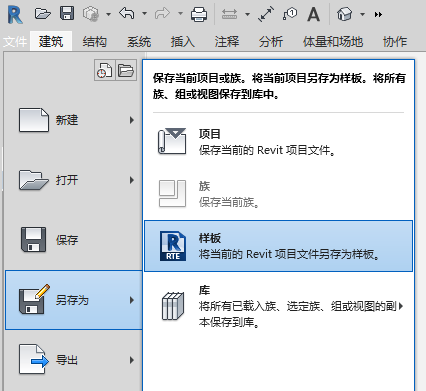Screen dimensions: 426x391
Task: Select 项目 to save Revit project
Action: (278, 142)
